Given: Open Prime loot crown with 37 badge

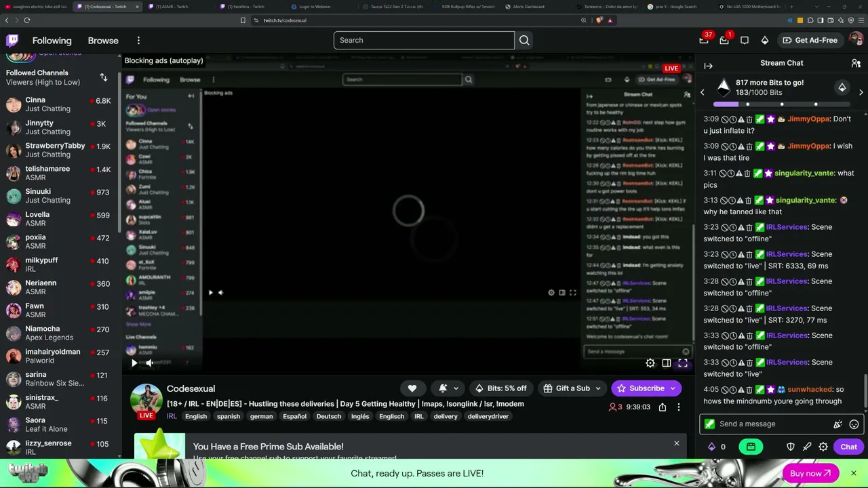Looking at the screenshot, I should (x=704, y=40).
